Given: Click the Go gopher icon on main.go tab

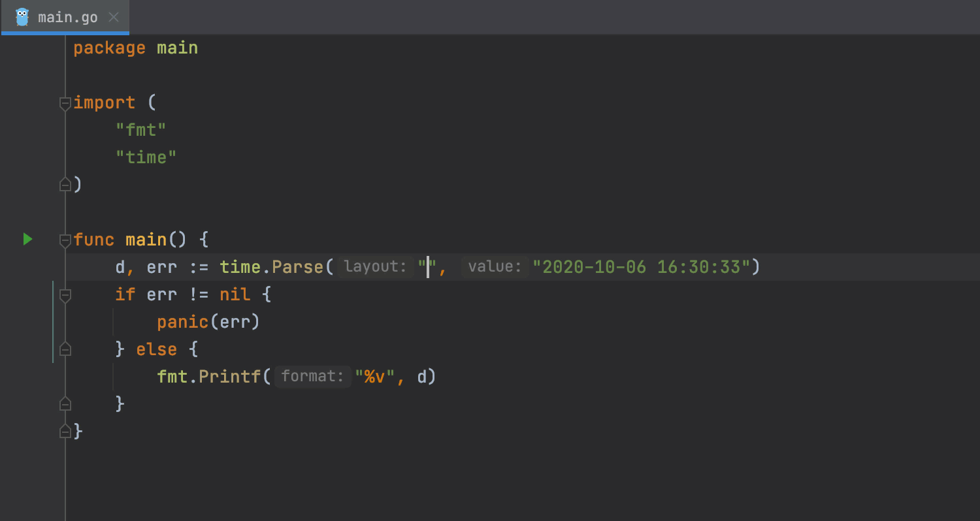Looking at the screenshot, I should (22, 17).
